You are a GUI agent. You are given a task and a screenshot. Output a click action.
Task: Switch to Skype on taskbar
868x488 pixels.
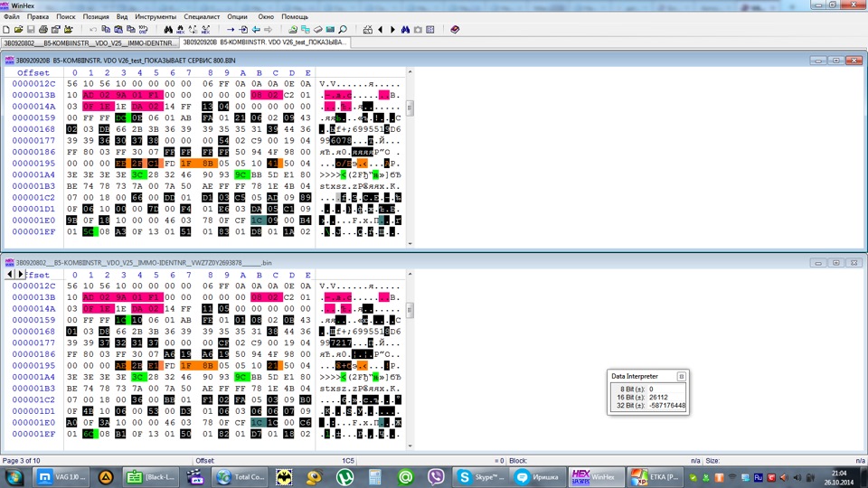(480, 477)
